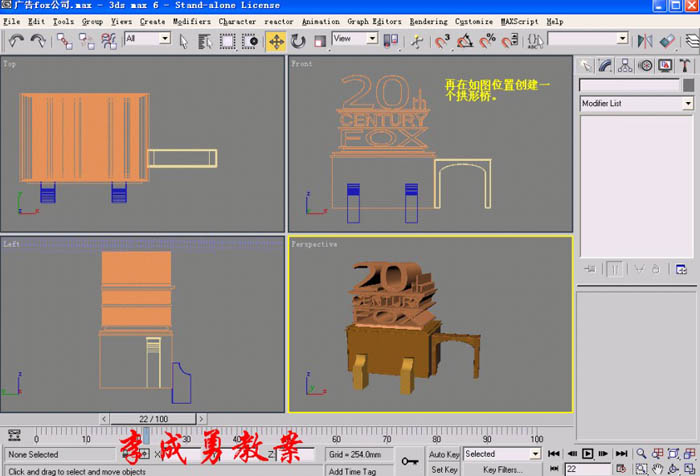
Task: Click Bind to Space Warp icon
Action: click(108, 41)
